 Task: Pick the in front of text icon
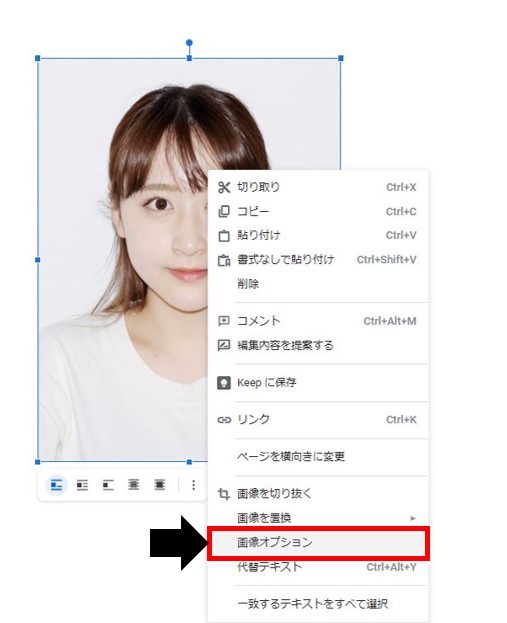[160, 485]
